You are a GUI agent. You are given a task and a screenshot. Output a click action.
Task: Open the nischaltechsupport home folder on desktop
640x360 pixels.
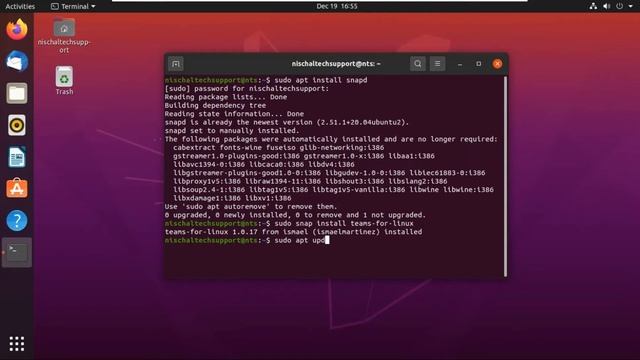[64, 36]
